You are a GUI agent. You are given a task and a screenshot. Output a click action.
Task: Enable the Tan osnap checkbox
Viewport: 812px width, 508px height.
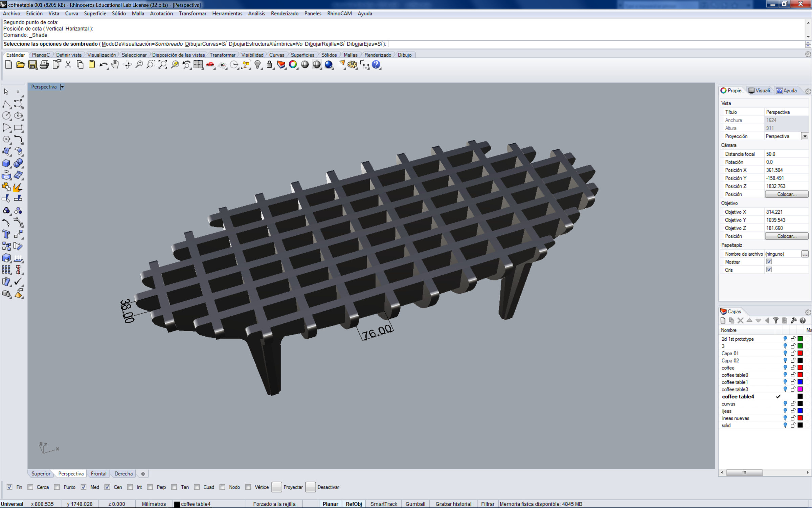click(x=174, y=487)
